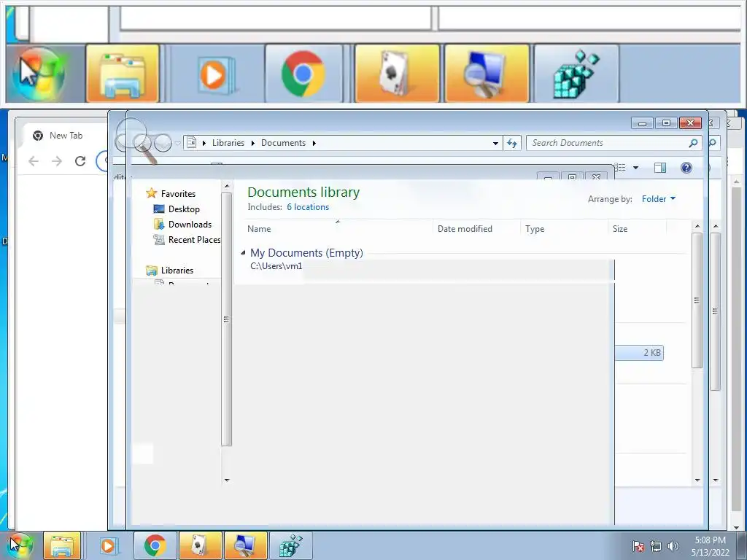Select the C:\Users\vm1 path text
This screenshot has width=747, height=560.
pos(276,266)
